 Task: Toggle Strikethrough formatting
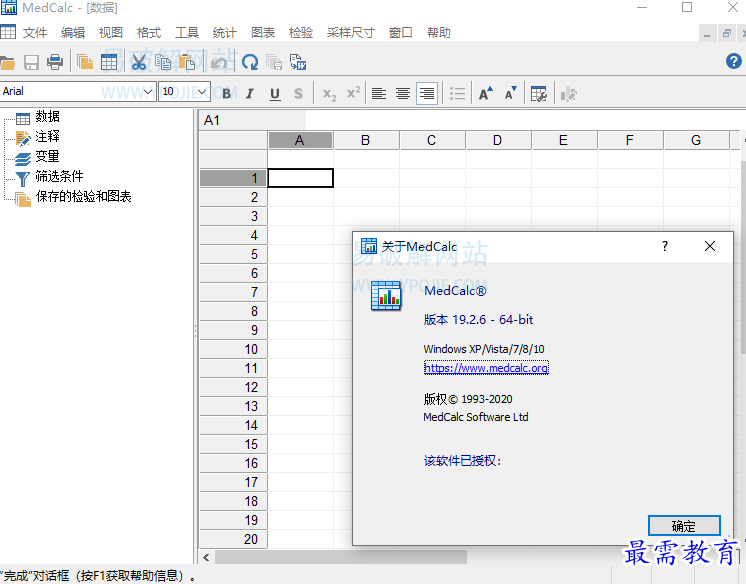click(298, 94)
